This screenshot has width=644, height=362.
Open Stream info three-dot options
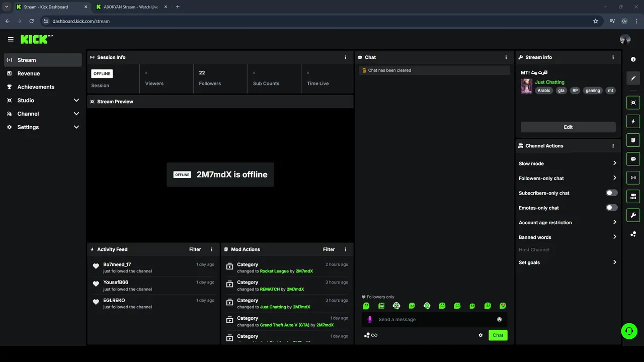coord(613,57)
